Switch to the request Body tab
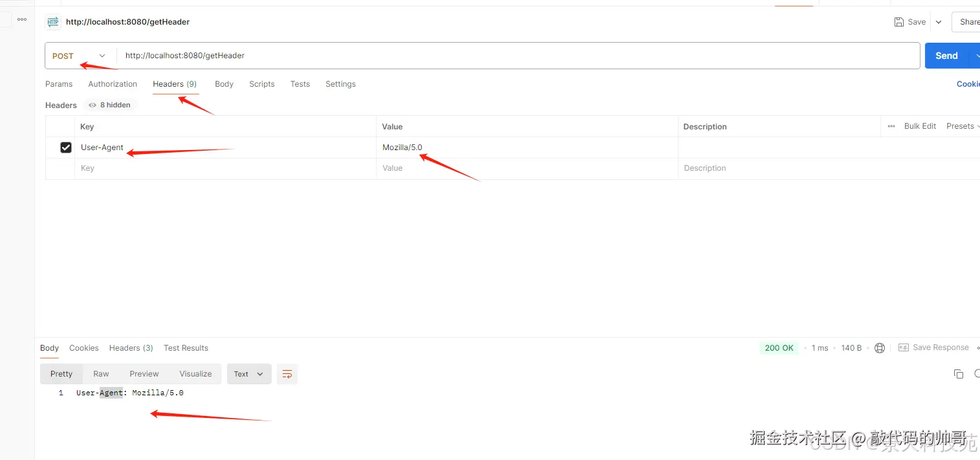980x460 pixels. point(224,84)
